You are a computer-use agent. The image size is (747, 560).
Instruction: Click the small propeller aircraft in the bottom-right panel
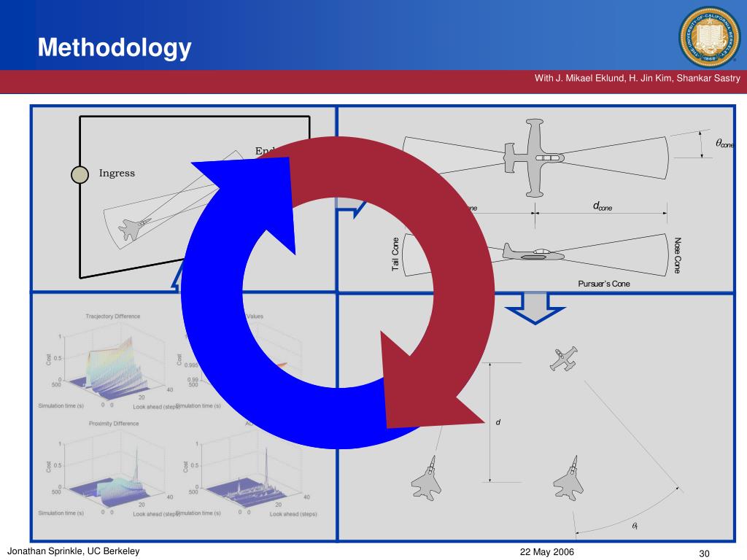click(564, 359)
